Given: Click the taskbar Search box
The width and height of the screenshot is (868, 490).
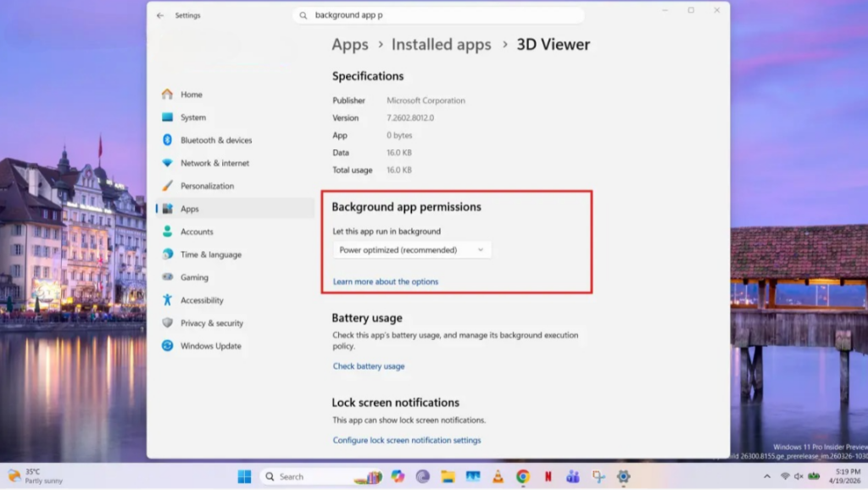Looking at the screenshot, I should click(321, 476).
